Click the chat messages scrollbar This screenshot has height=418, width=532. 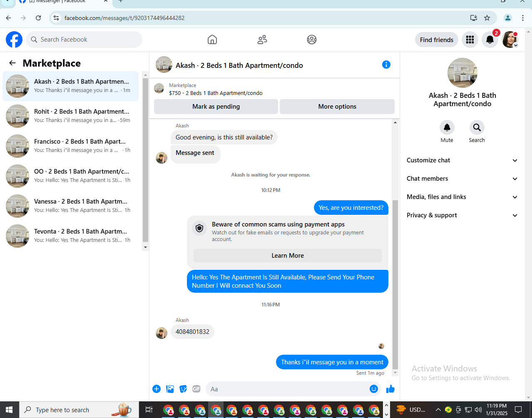[395, 284]
